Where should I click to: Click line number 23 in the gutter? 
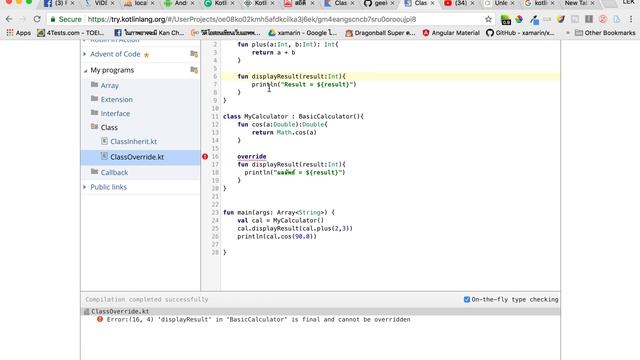click(215, 212)
